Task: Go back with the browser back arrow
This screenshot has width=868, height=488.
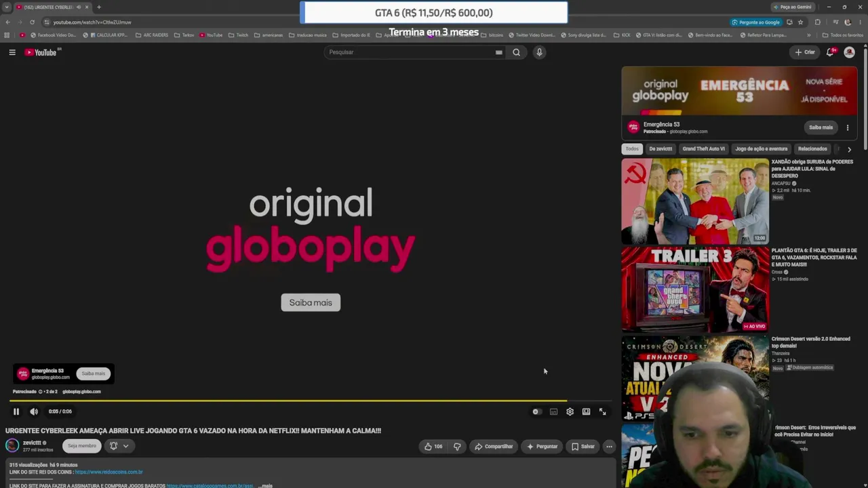Action: (8, 22)
